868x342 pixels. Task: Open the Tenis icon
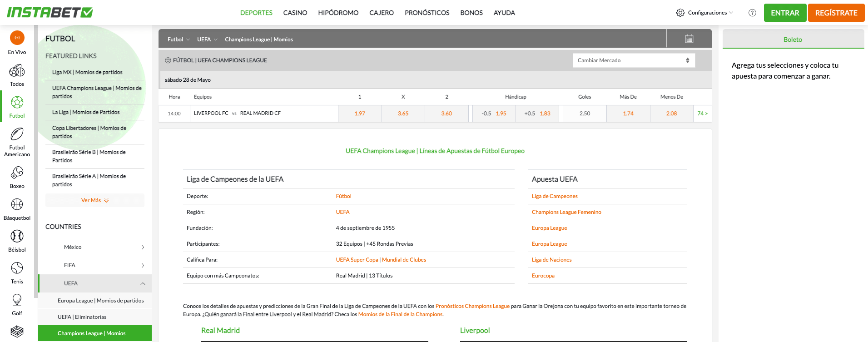pos(17,268)
